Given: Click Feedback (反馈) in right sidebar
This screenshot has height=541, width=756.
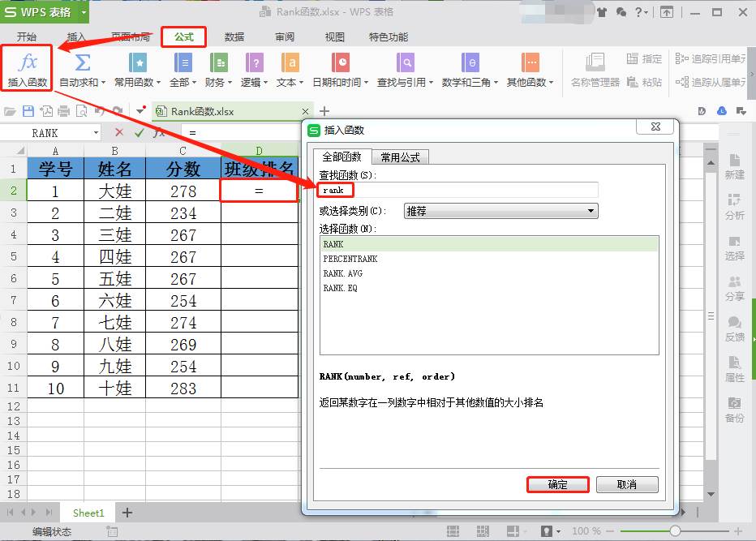Looking at the screenshot, I should [x=734, y=329].
